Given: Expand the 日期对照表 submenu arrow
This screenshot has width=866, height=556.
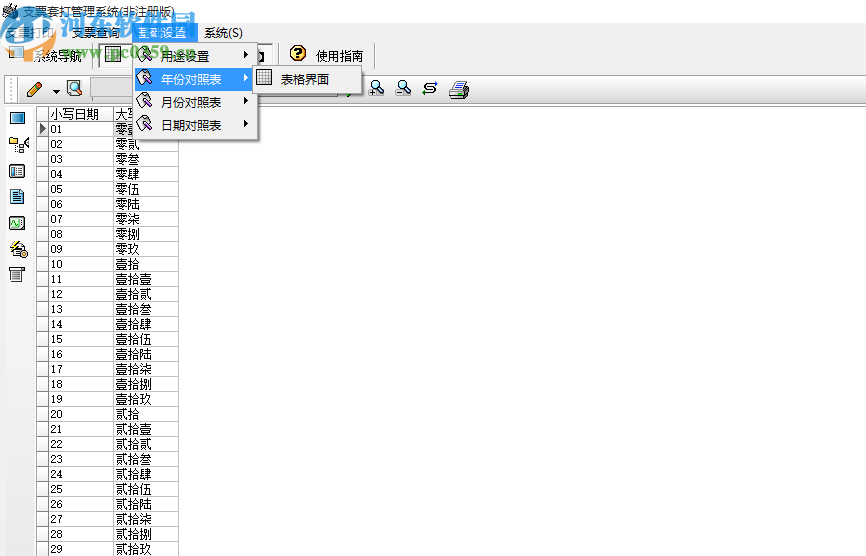Looking at the screenshot, I should click(x=246, y=124).
